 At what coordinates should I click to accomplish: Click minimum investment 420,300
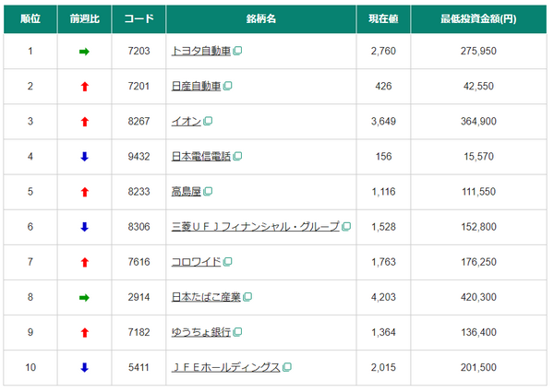point(478,297)
